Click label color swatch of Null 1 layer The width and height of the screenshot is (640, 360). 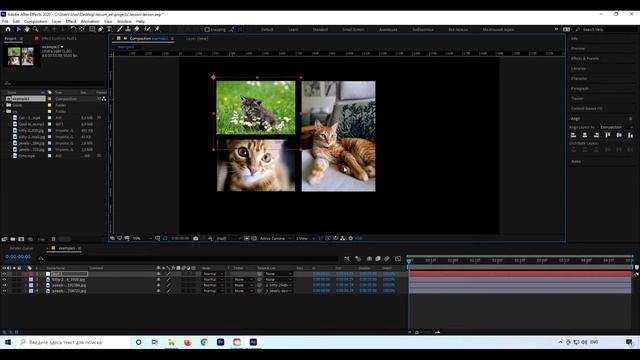(31, 274)
